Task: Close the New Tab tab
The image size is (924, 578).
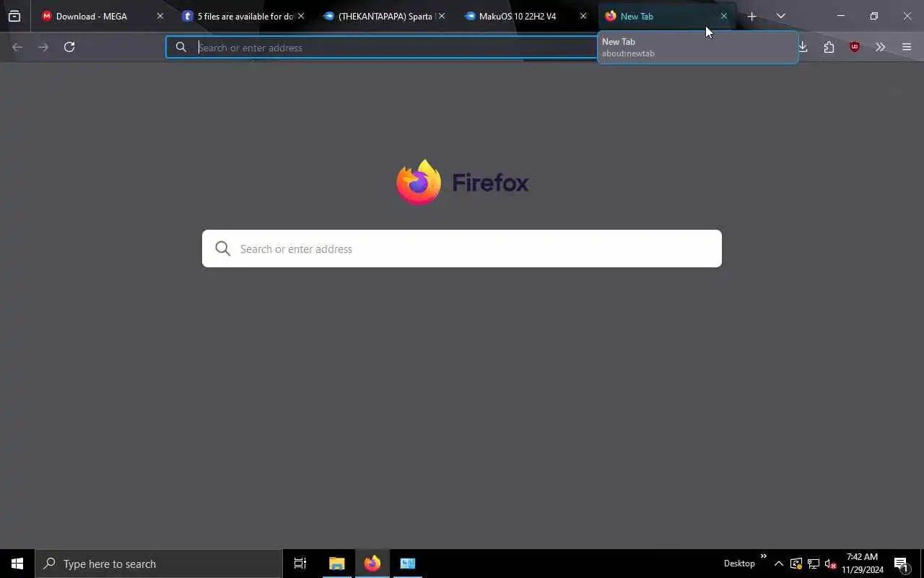Action: 724,16
